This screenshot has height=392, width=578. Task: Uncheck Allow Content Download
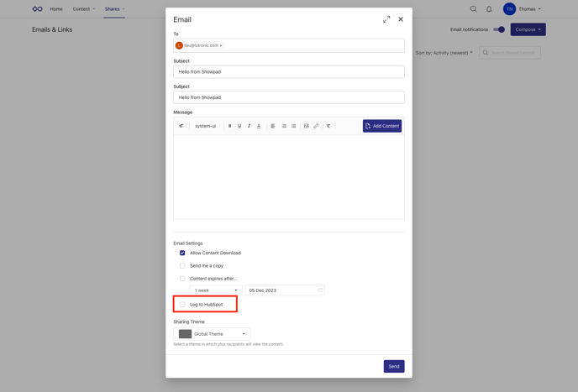[x=182, y=253]
